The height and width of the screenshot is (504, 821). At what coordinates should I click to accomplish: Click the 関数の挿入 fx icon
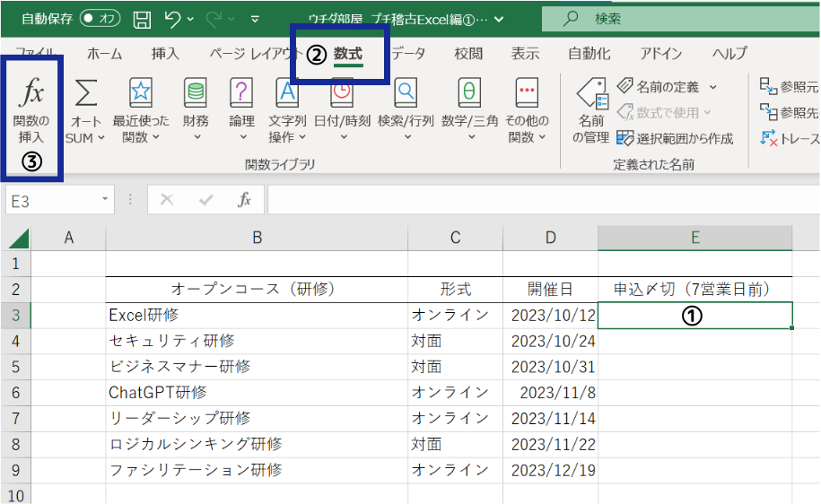coord(31,93)
